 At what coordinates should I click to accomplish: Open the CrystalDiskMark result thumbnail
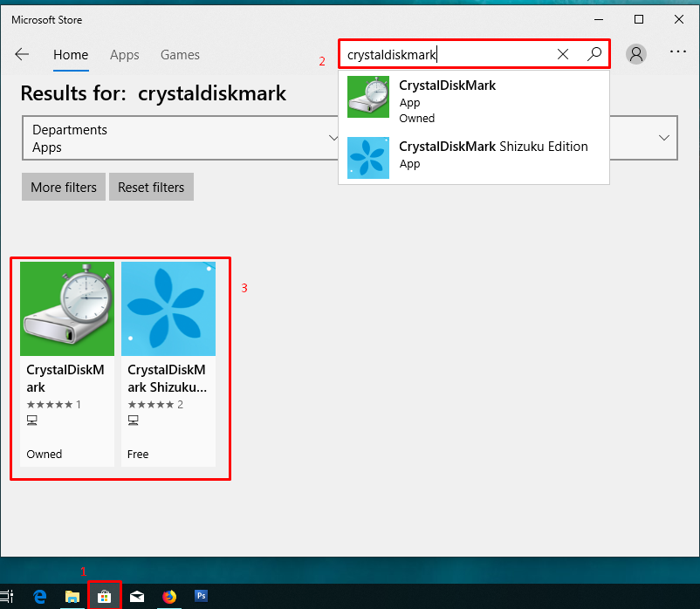(x=67, y=308)
